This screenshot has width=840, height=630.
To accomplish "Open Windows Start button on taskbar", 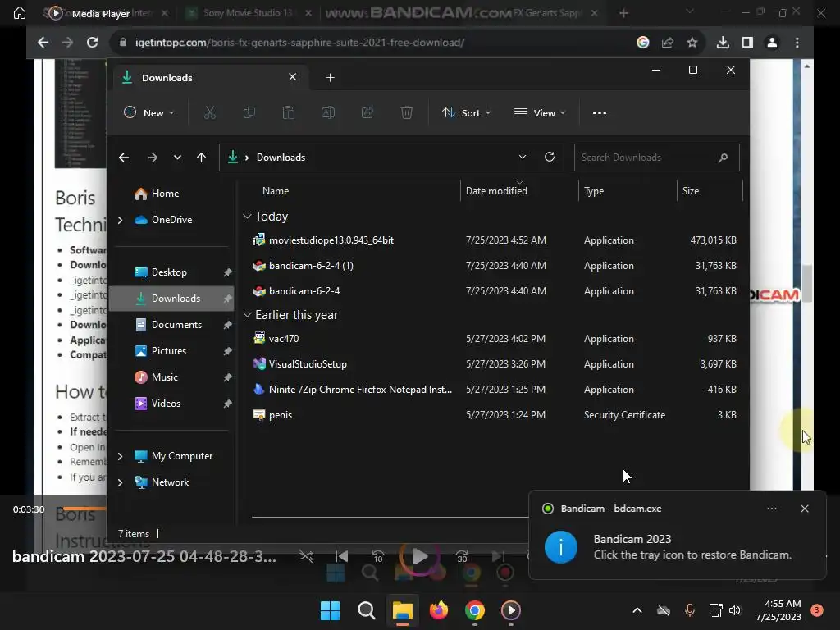I will pos(330,610).
